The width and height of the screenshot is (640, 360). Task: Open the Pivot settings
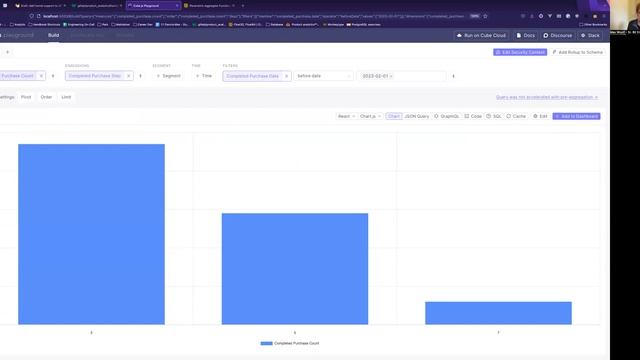tap(26, 97)
